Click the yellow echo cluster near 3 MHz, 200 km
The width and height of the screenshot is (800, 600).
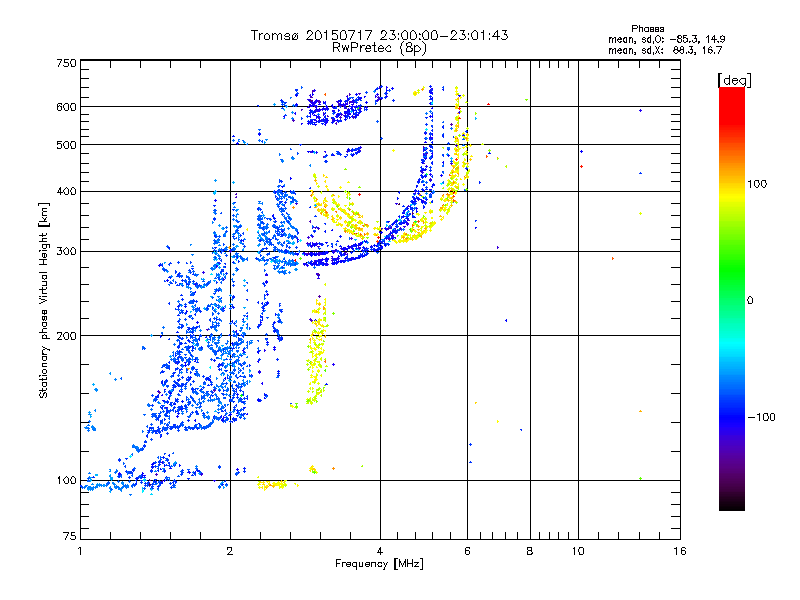coord(317,352)
